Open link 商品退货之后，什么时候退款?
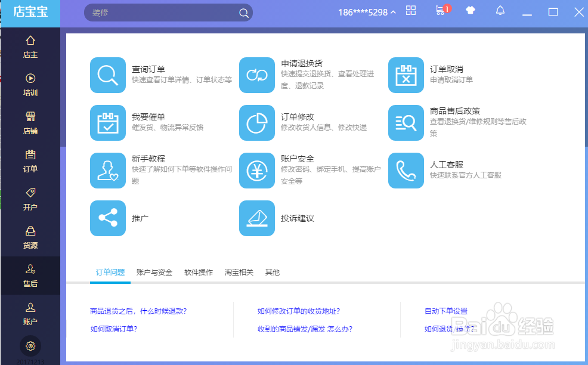The width and height of the screenshot is (588, 365). [138, 311]
